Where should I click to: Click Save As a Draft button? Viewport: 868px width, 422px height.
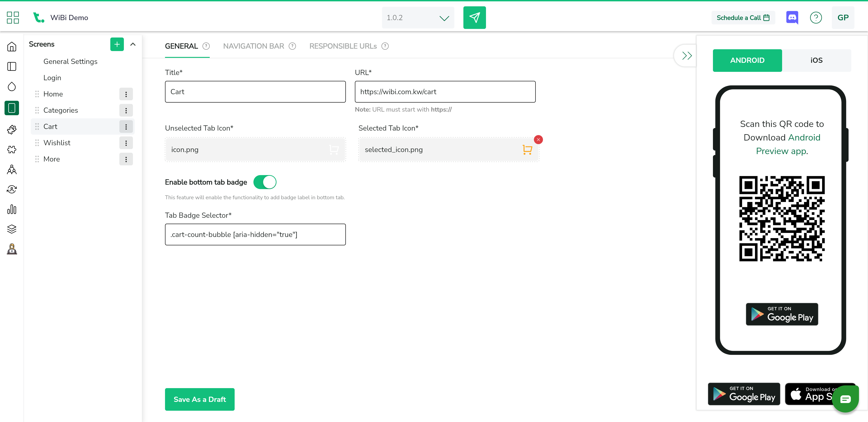(199, 399)
